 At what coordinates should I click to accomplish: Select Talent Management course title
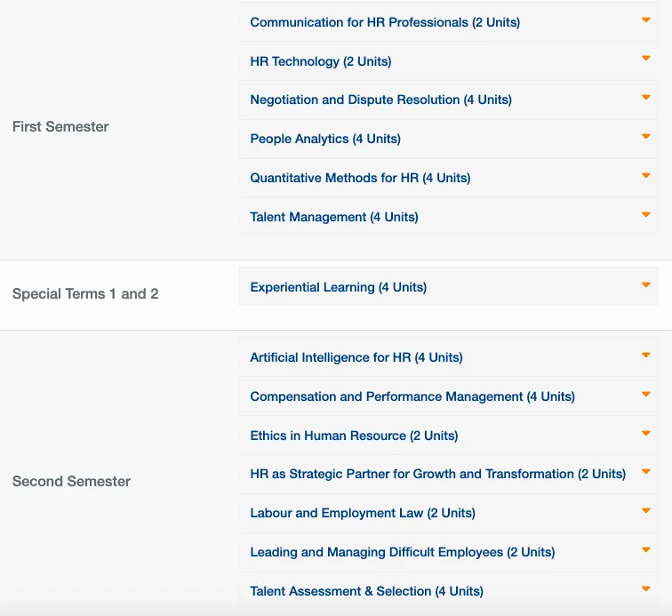coord(333,217)
